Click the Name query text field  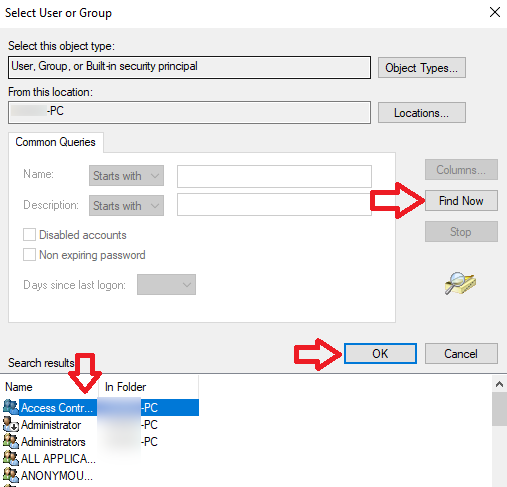tap(274, 176)
